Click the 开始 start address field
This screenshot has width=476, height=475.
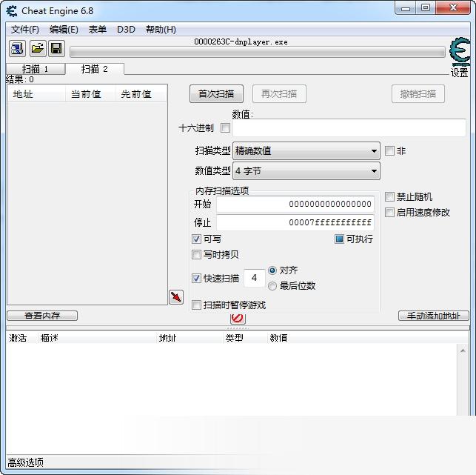point(295,204)
